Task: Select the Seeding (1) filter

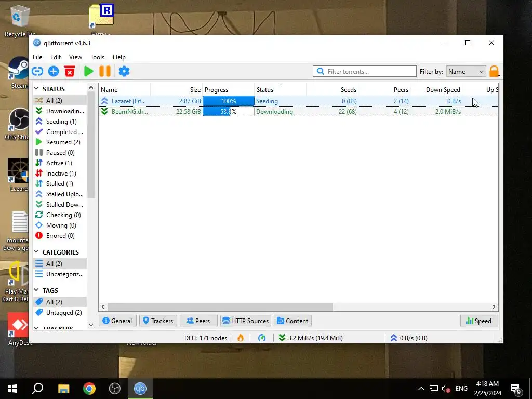Action: click(60, 122)
